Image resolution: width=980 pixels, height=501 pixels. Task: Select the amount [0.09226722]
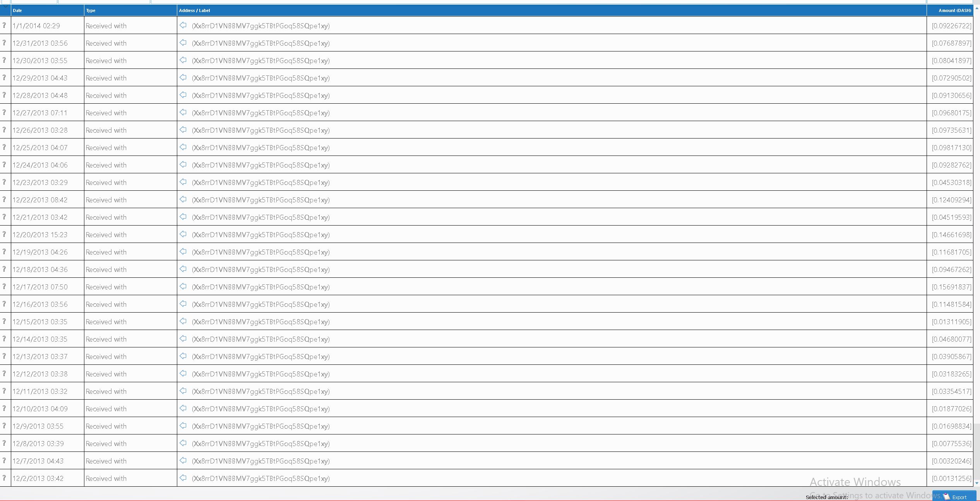(951, 26)
